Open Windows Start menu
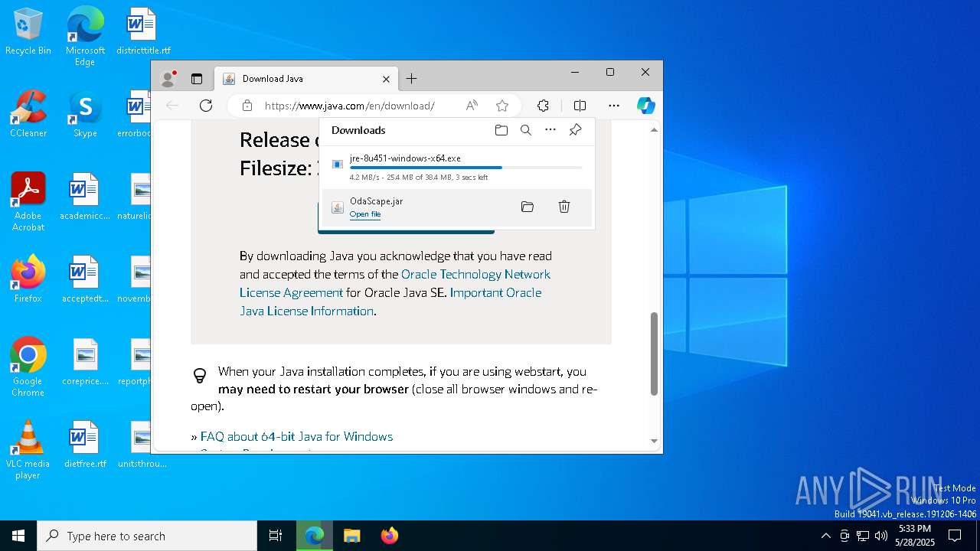 click(x=18, y=536)
